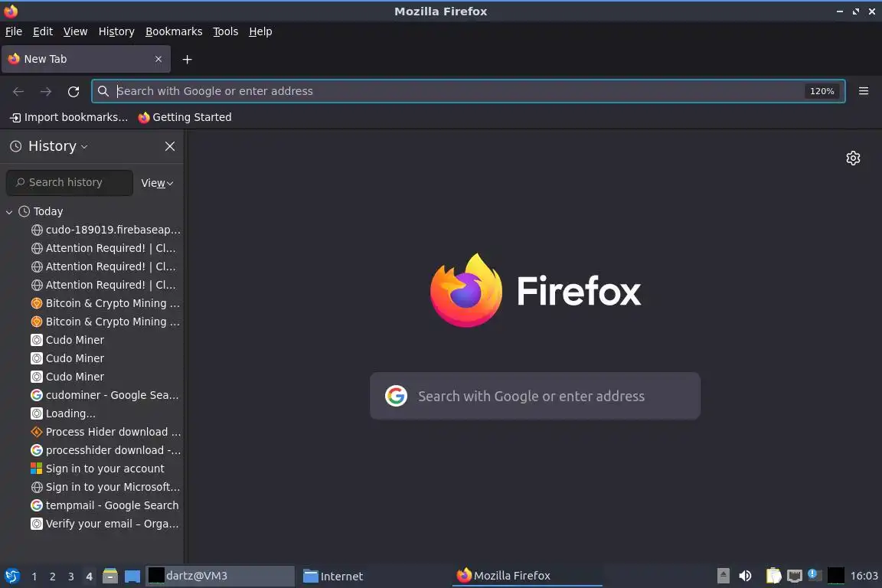Viewport: 882px width, 588px height.
Task: Reset zoom via the 120% badge
Action: [822, 91]
